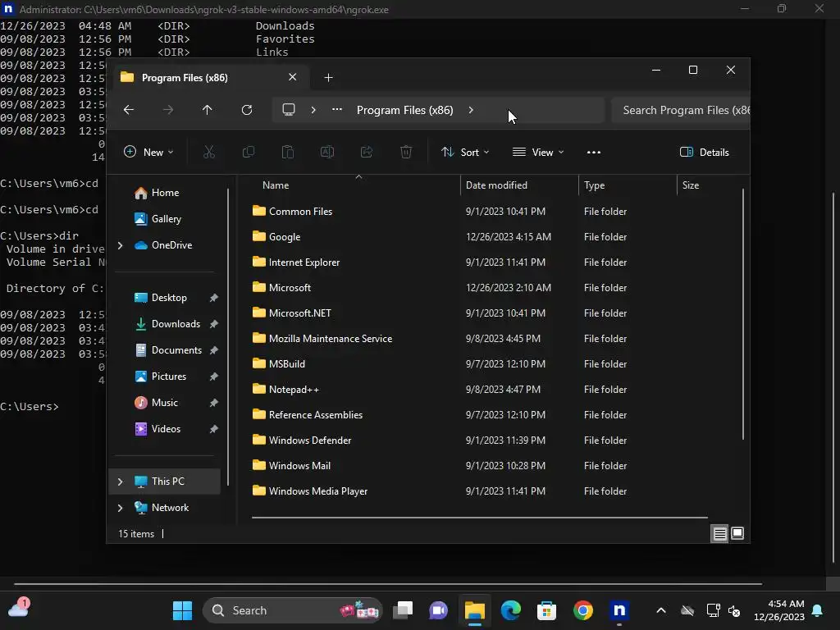The height and width of the screenshot is (630, 840).
Task: Select the Google folder
Action: coord(285,237)
